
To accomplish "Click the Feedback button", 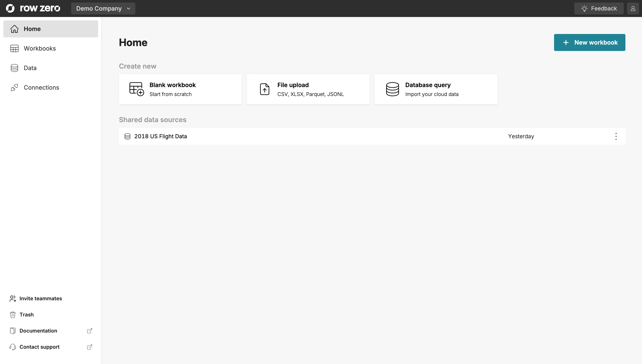I will pos(599,8).
